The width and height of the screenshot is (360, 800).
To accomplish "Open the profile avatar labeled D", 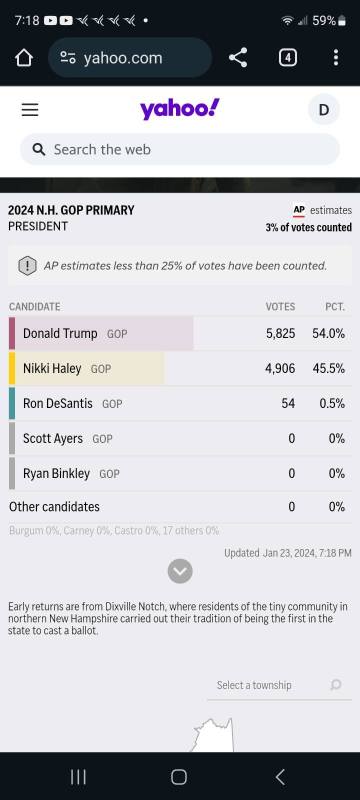I will tap(324, 110).
